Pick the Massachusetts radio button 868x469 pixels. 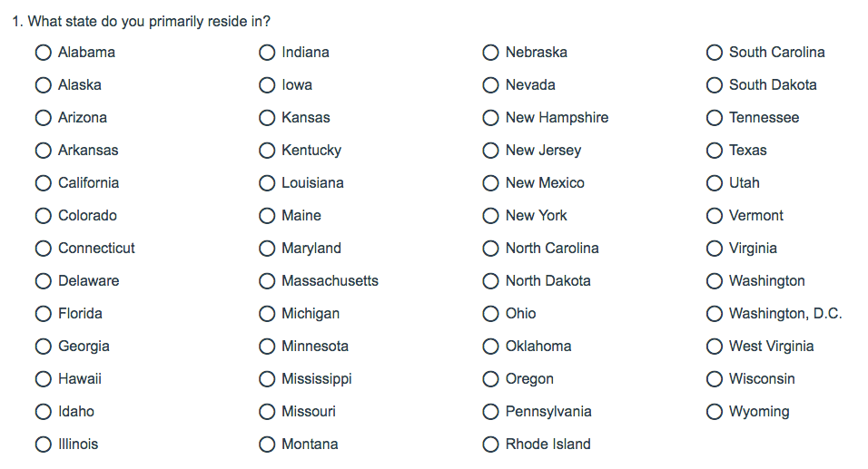[x=267, y=281]
